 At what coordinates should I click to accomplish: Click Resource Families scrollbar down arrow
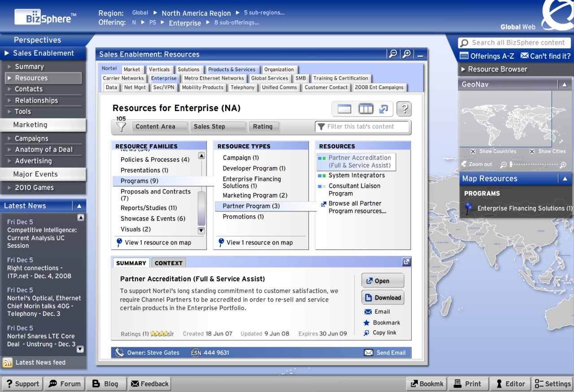point(201,231)
